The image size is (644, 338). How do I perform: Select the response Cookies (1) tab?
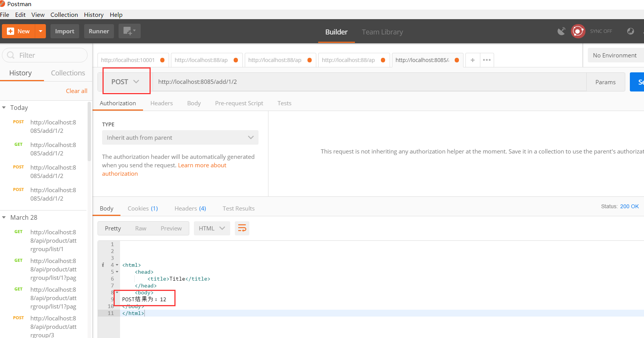(143, 208)
